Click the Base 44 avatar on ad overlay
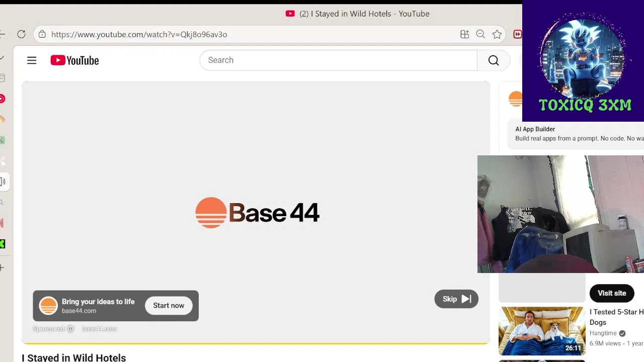Viewport: 644px width, 362px height. [x=48, y=306]
